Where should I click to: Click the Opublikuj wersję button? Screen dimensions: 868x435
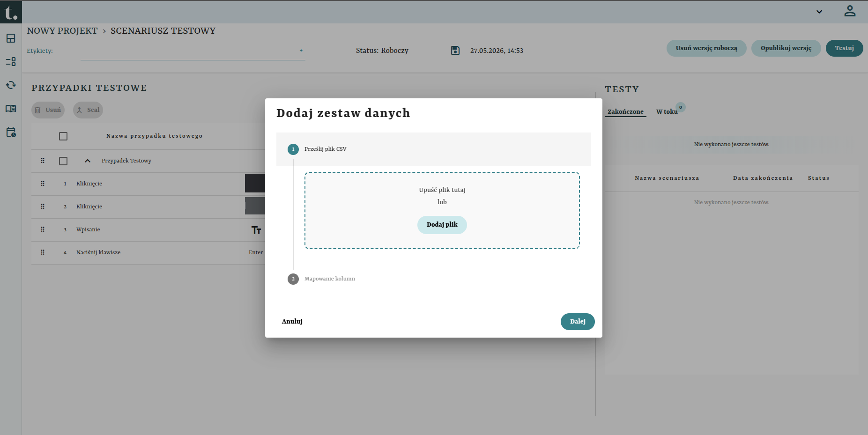[x=786, y=48]
